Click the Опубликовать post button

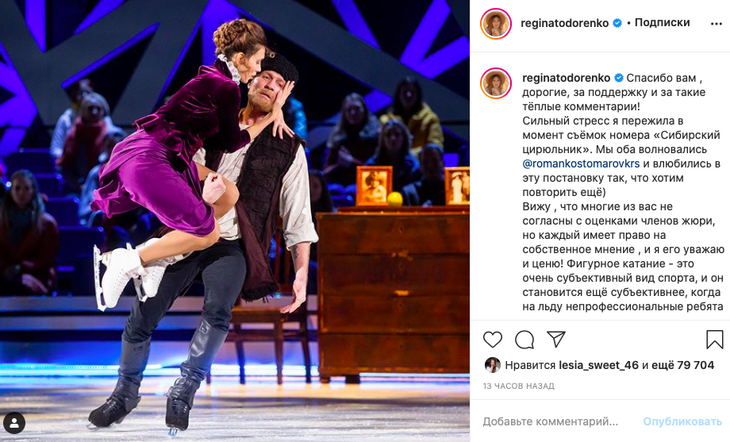pyautogui.click(x=682, y=422)
